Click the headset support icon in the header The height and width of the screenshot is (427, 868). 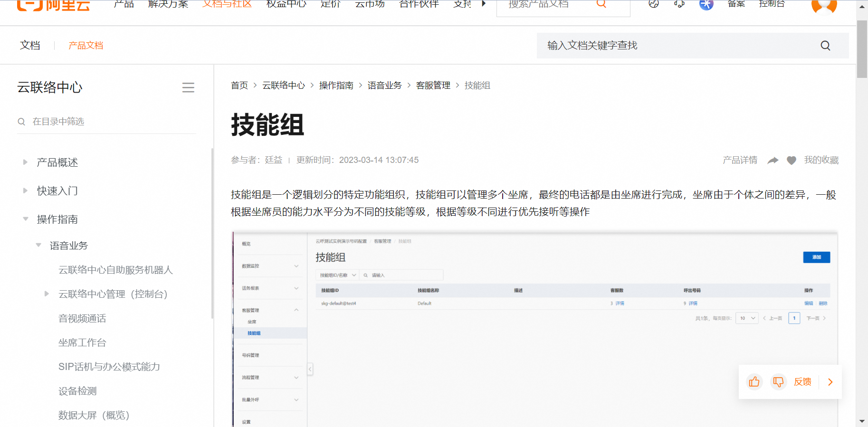[679, 4]
